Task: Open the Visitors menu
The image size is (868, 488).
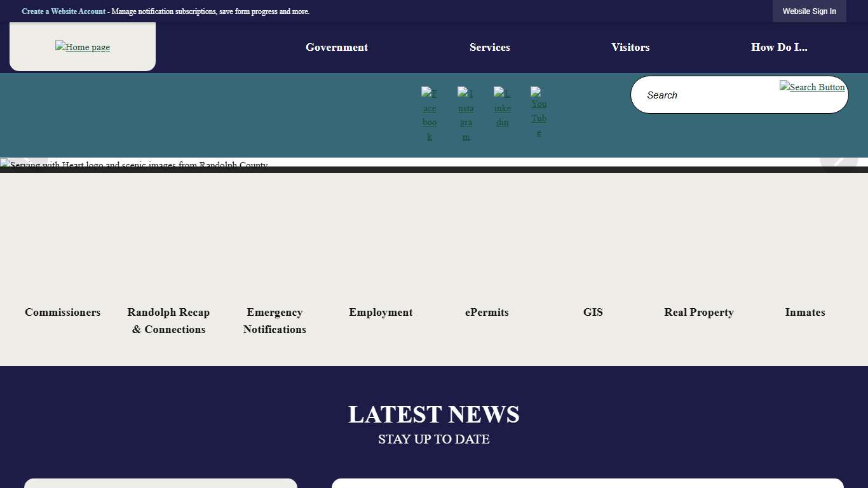Action: point(630,47)
